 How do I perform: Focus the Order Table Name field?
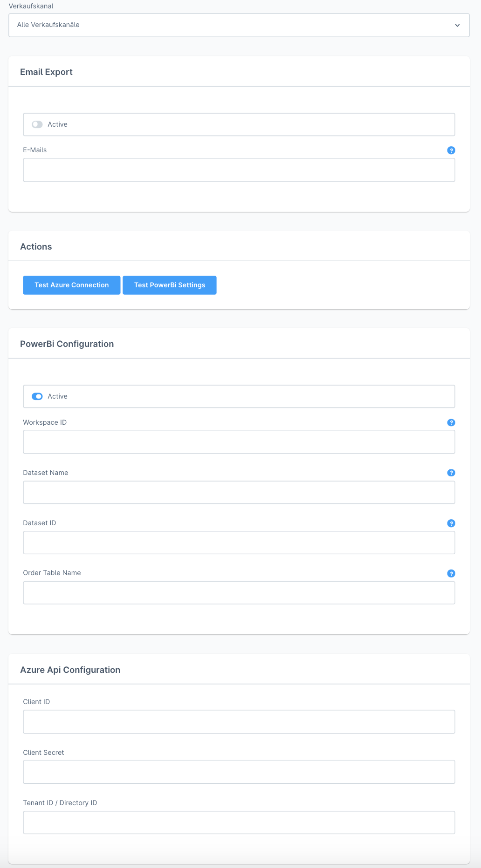(x=239, y=593)
